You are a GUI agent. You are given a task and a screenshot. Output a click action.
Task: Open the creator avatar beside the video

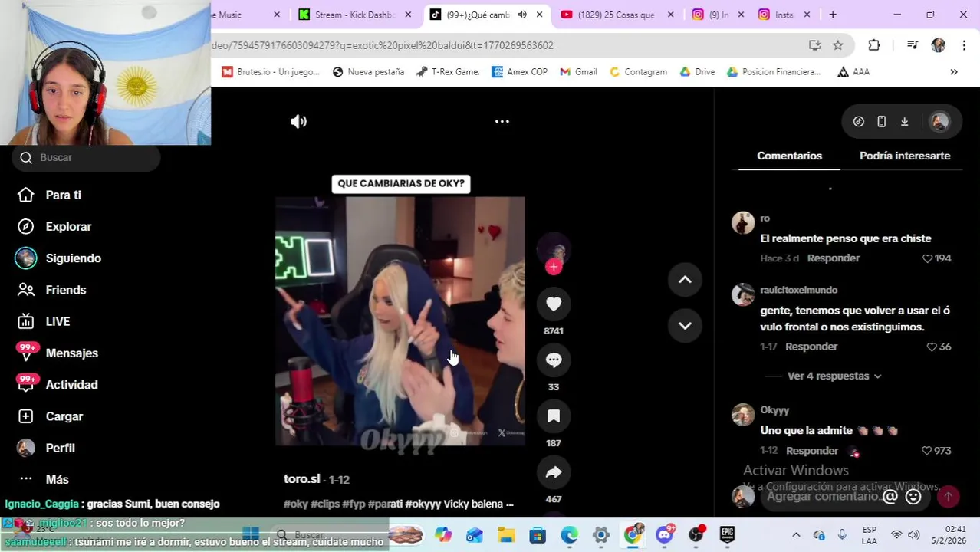pyautogui.click(x=554, y=249)
